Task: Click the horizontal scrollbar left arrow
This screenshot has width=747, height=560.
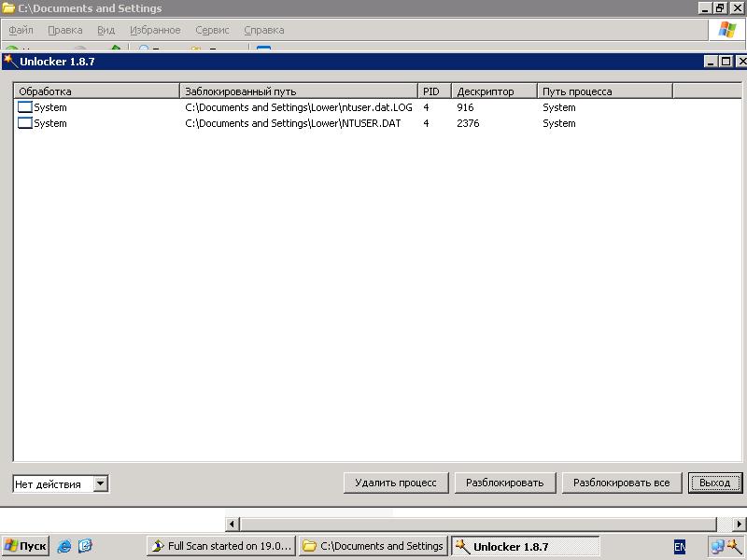Action: 232,525
